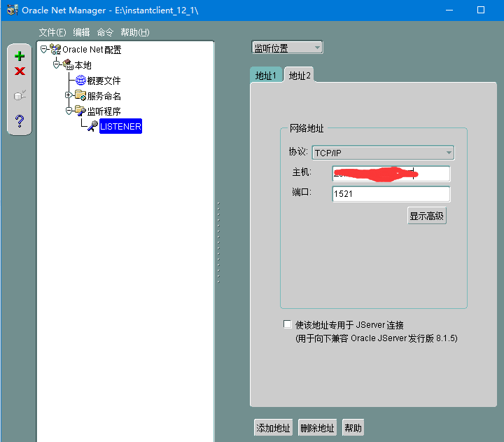Click the test connection icon in sidebar
The height and width of the screenshot is (442, 504).
click(20, 95)
